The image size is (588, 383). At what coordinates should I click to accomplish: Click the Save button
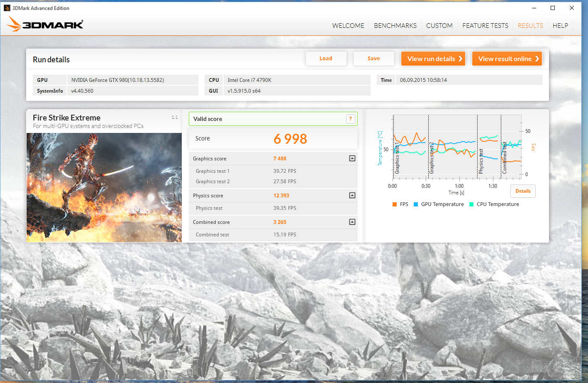point(374,59)
